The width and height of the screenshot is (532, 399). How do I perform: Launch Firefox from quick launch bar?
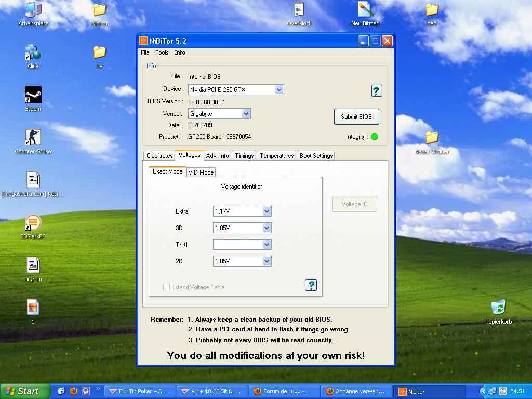click(74, 391)
